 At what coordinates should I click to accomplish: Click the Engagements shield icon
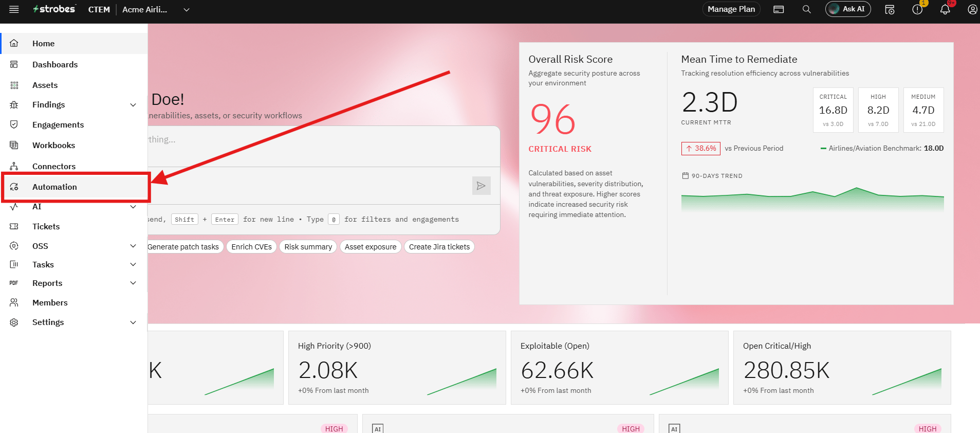[14, 124]
